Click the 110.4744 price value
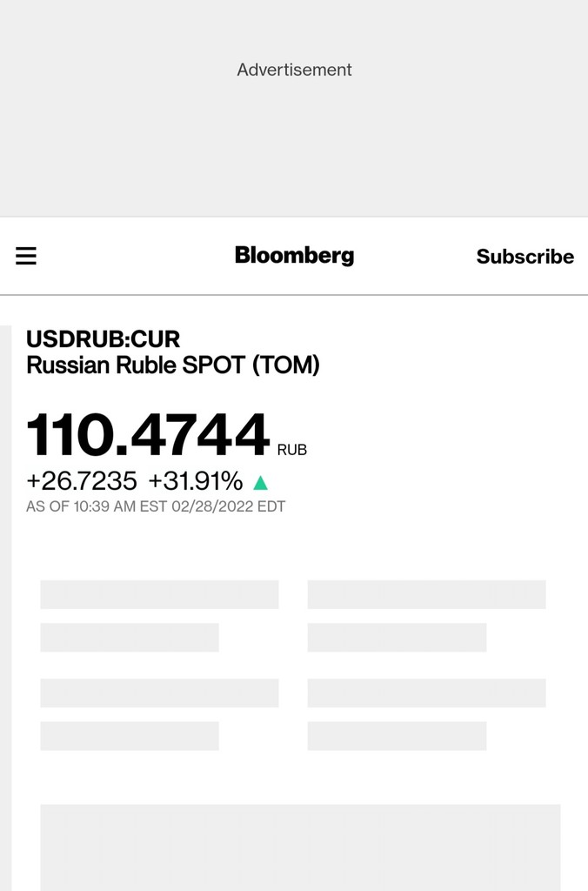The height and width of the screenshot is (891, 588). click(148, 436)
